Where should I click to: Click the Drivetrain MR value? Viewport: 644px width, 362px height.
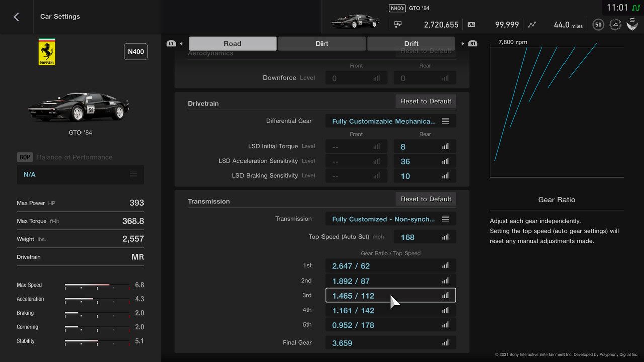pos(138,257)
